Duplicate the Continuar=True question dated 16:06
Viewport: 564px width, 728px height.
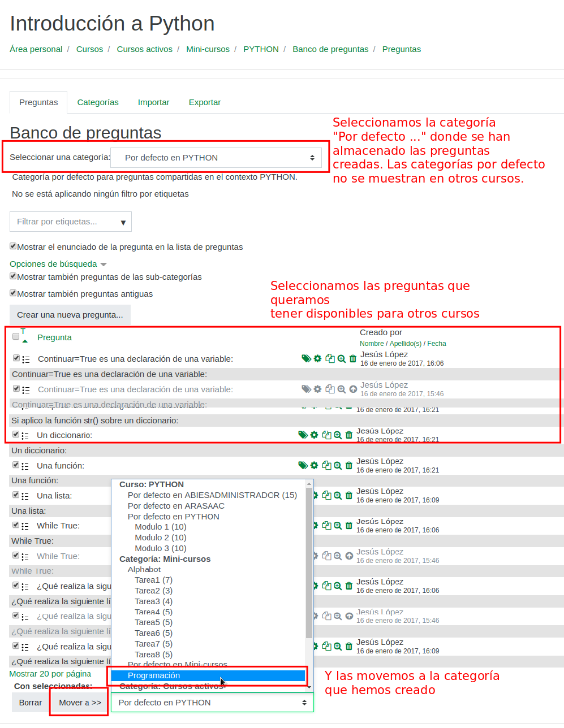330,358
